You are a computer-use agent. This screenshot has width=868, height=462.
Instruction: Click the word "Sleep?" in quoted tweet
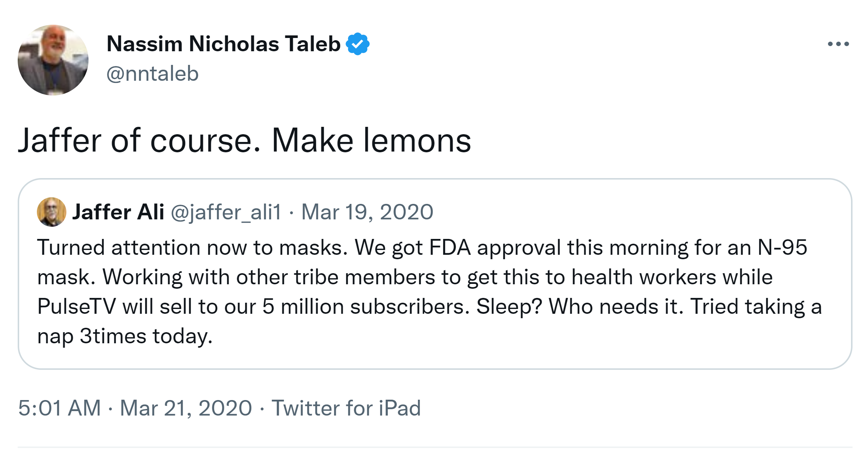pos(509,307)
